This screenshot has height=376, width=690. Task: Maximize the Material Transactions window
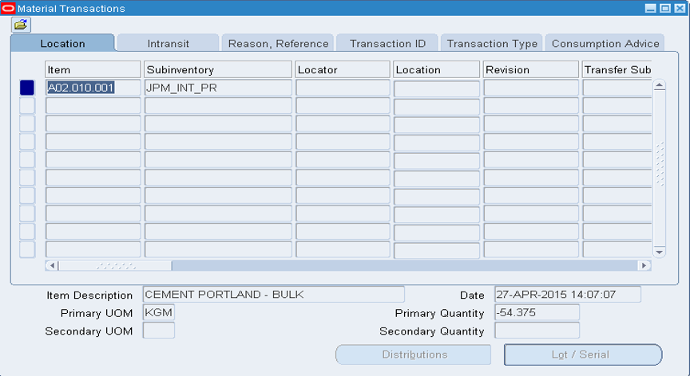pos(665,8)
